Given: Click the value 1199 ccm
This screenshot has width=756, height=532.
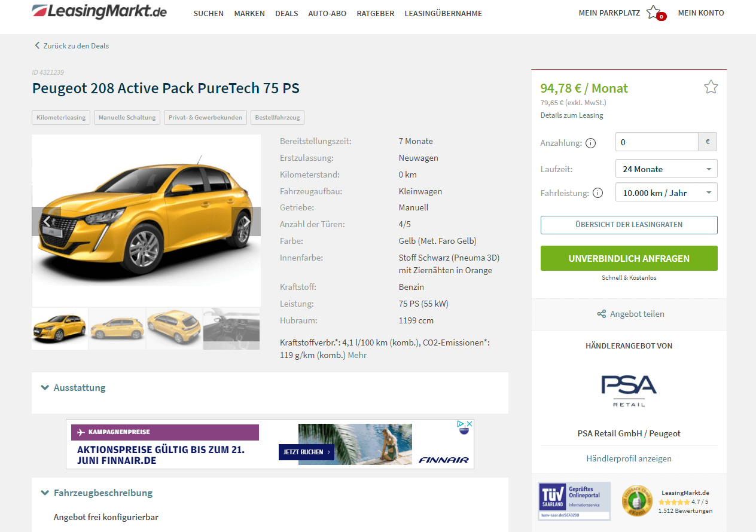Looking at the screenshot, I should 416,320.
